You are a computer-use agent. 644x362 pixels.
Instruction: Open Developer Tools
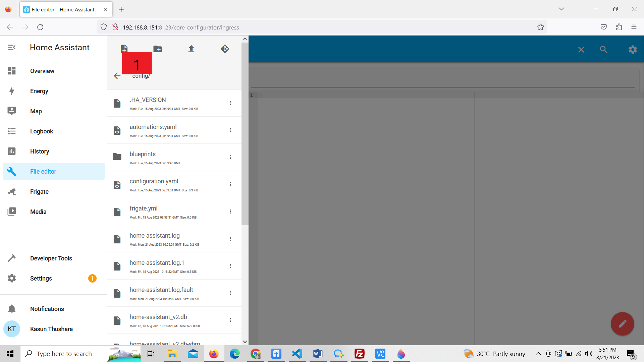click(x=54, y=258)
